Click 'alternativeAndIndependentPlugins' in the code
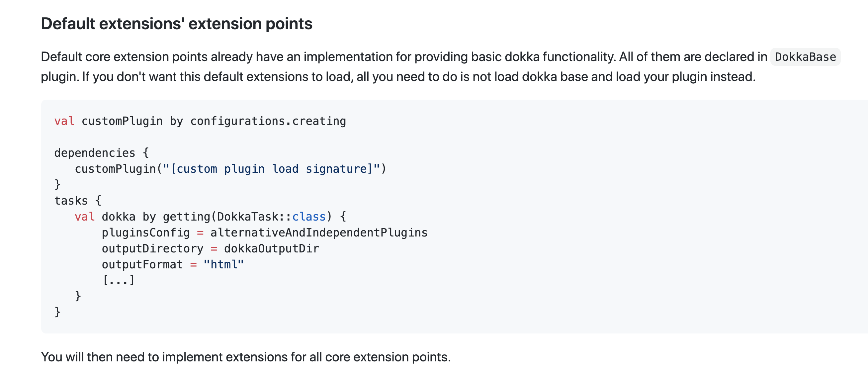 point(319,233)
